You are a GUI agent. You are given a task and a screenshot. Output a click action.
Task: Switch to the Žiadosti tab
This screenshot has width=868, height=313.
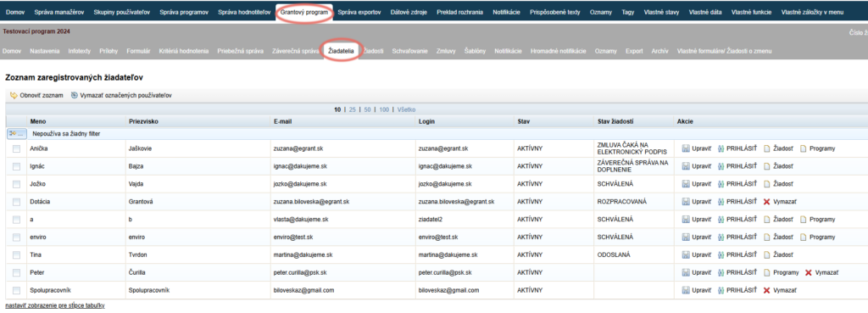pos(374,51)
